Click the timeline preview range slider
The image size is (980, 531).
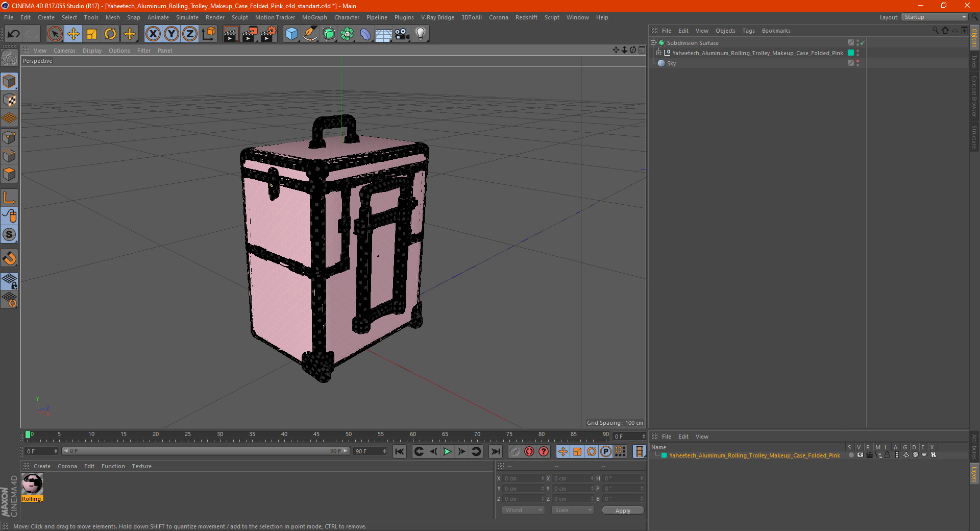tap(206, 451)
